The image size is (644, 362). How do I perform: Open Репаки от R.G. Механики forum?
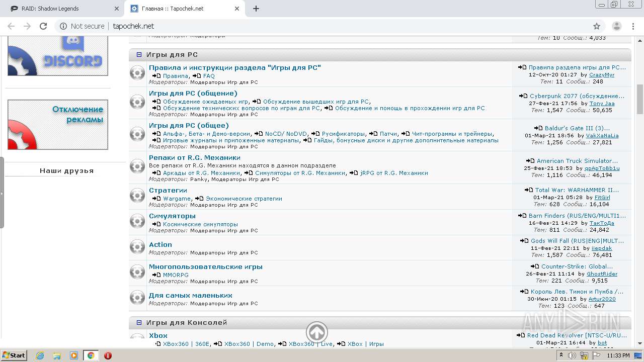195,157
